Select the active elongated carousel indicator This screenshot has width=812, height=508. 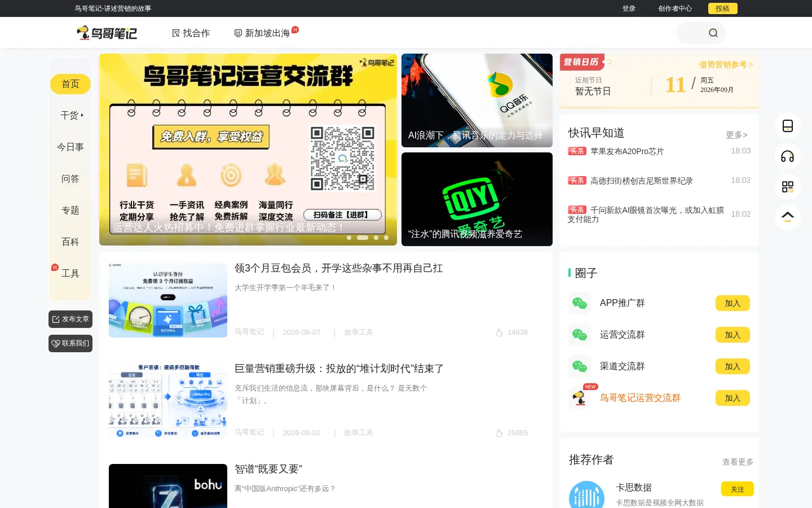pyautogui.click(x=363, y=238)
